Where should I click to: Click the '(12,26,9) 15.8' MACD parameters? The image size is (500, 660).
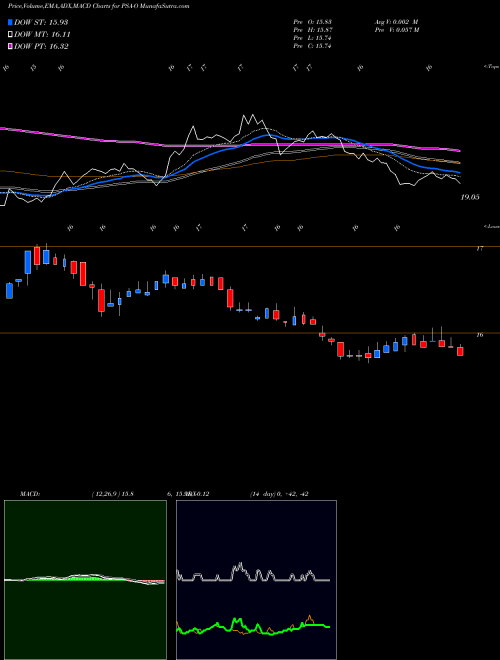tap(112, 494)
